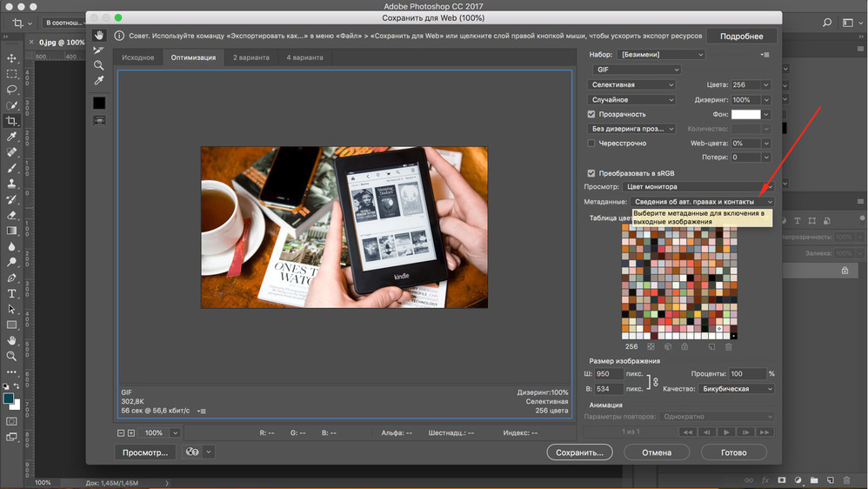Select the Path Selection tool
The width and height of the screenshot is (868, 489).
coord(11,309)
